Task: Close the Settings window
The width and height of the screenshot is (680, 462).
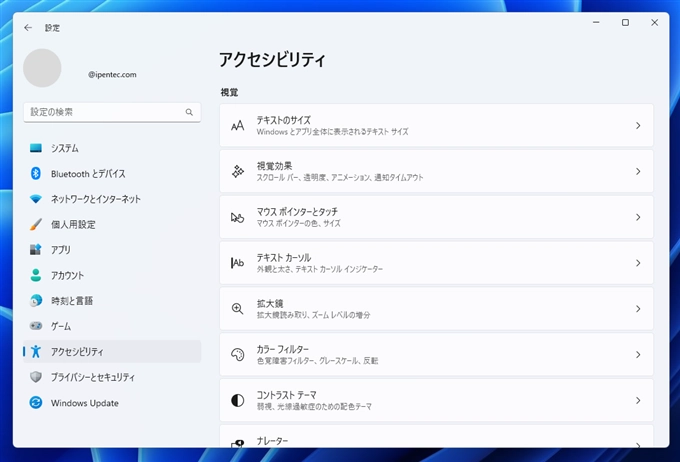Action: click(654, 23)
